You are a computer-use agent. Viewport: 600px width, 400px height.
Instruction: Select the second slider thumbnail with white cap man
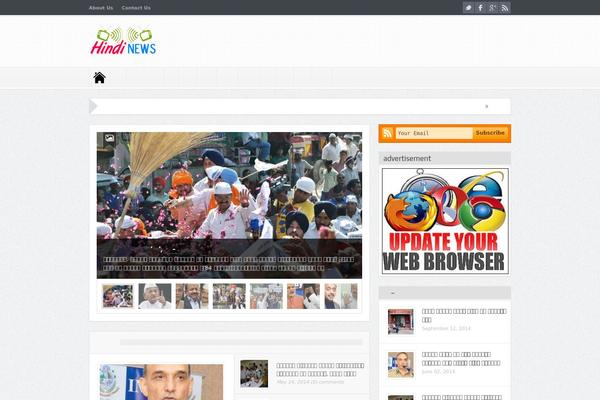[155, 296]
